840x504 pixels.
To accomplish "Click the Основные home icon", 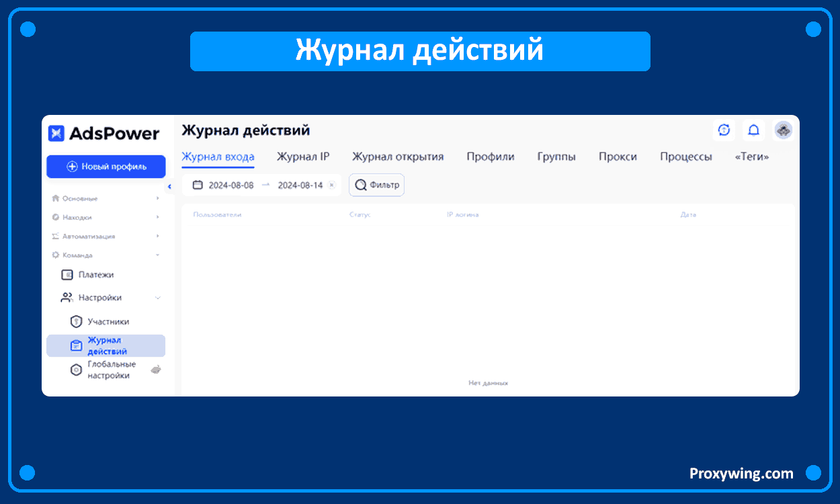I will (56, 198).
